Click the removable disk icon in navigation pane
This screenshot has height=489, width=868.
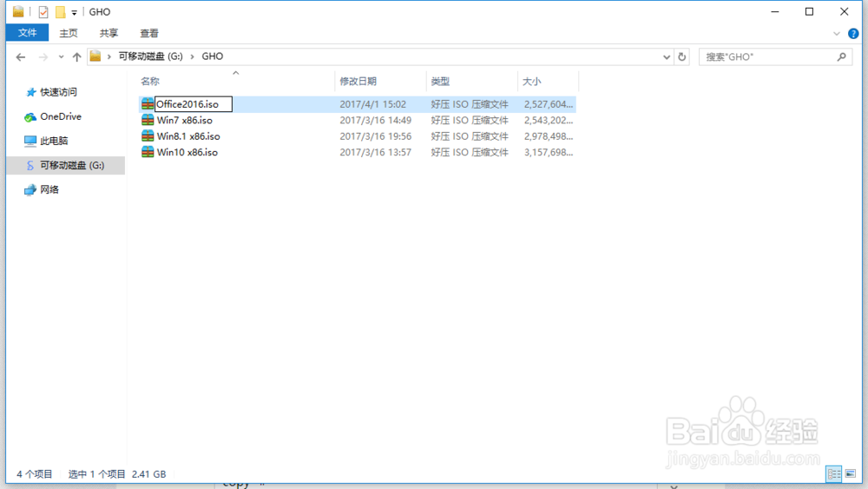(30, 165)
